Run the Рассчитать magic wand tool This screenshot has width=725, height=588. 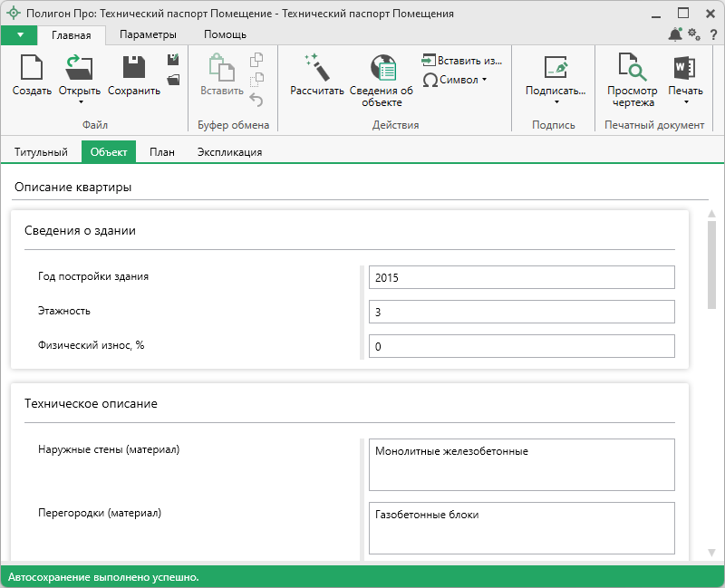point(316,69)
